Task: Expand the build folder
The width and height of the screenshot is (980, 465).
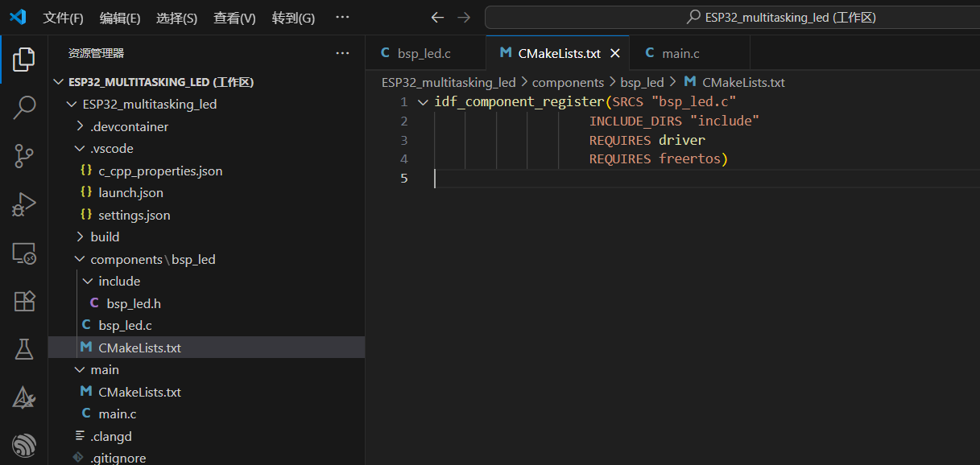Action: click(80, 237)
